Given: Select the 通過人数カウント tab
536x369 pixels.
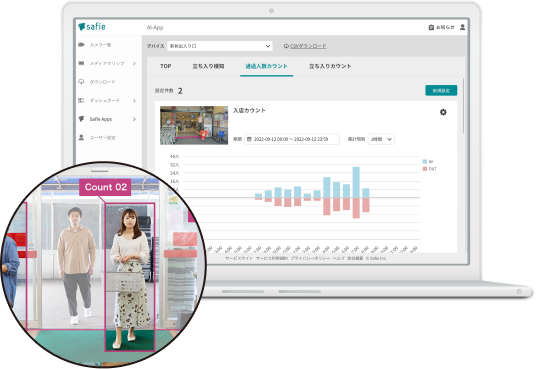Looking at the screenshot, I should coord(266,66).
